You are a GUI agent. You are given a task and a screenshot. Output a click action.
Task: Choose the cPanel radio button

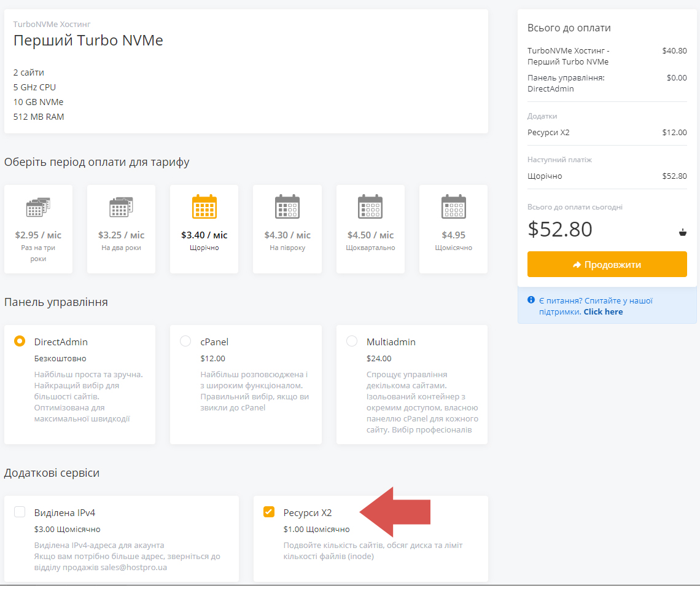click(185, 341)
